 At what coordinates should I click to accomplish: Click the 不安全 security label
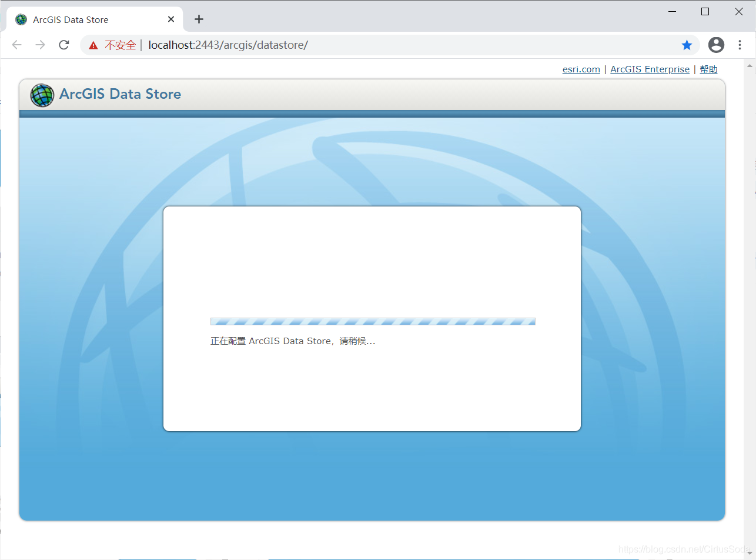pos(121,45)
